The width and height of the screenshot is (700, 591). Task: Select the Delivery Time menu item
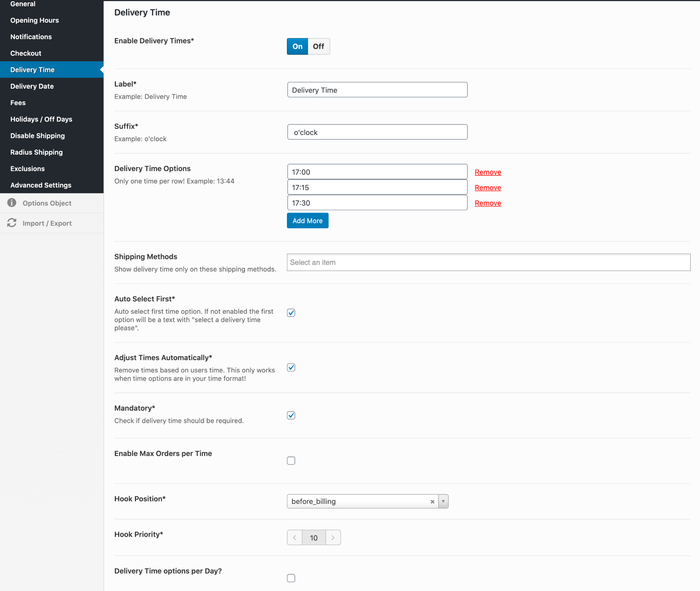(52, 70)
